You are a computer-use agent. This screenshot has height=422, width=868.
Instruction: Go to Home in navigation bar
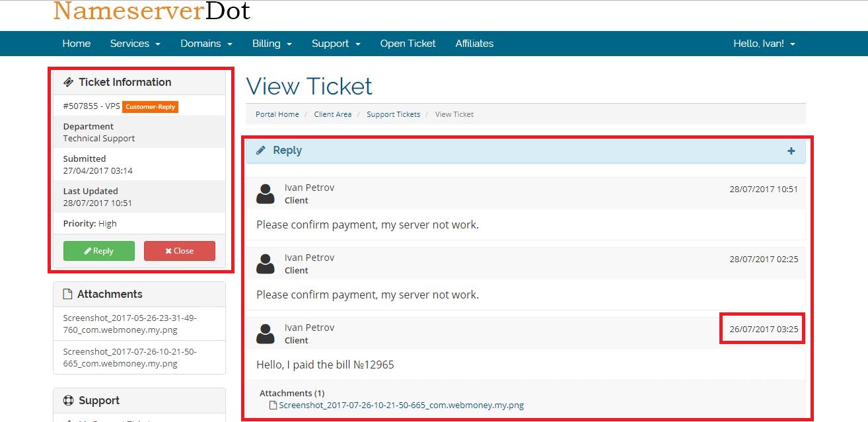(77, 44)
